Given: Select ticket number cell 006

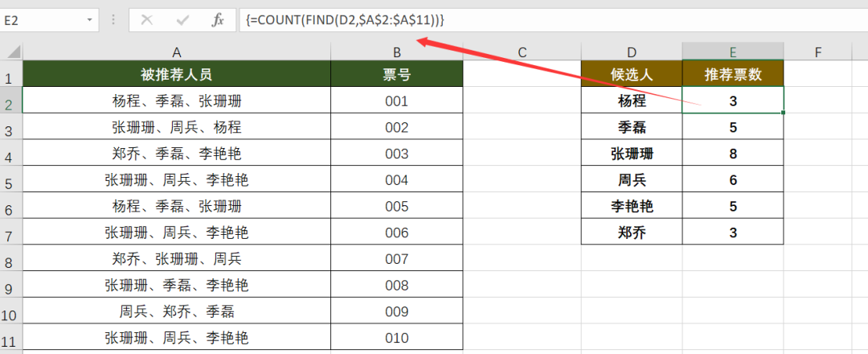Looking at the screenshot, I should click(x=397, y=233).
